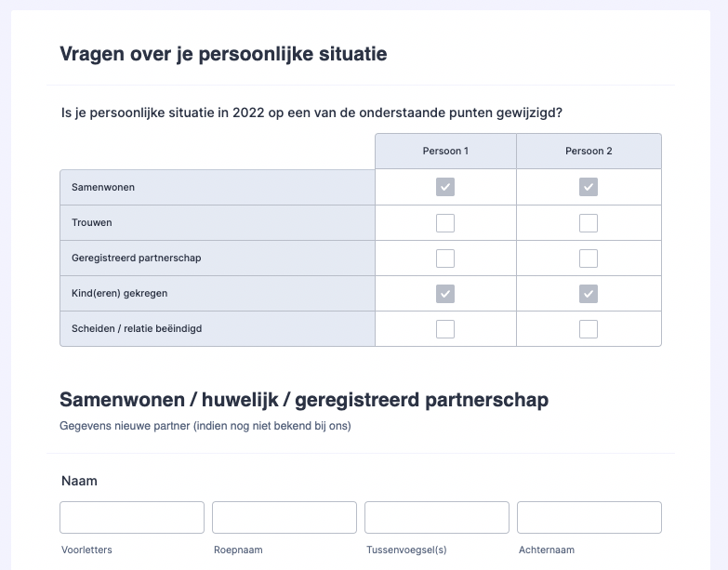Viewport: 728px width, 570px height.
Task: Check Trouwen for Persoon 2
Action: click(589, 223)
